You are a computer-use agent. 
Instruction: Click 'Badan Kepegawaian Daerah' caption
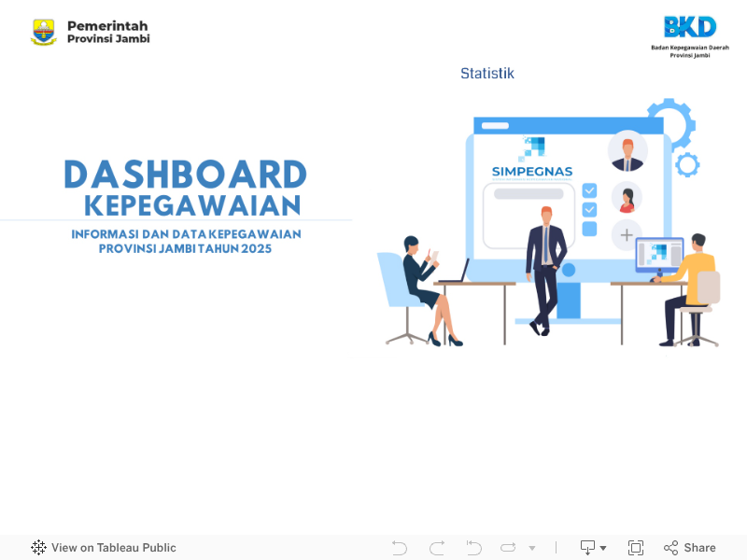point(690,48)
